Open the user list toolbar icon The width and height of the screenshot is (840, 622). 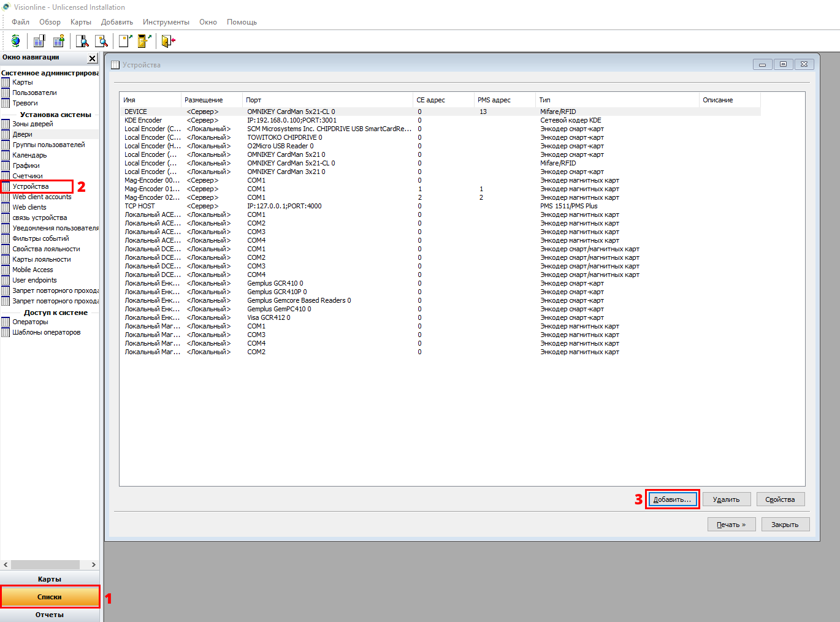tap(59, 41)
